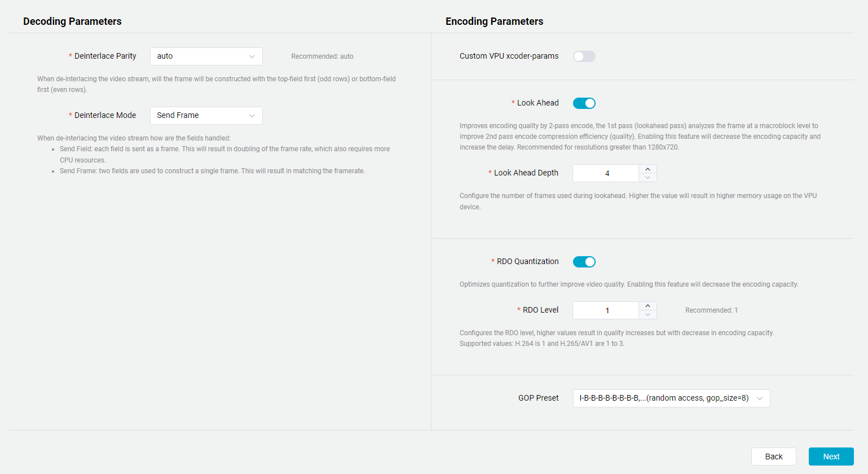Open the Deinterlace Mode dropdown

tap(206, 116)
